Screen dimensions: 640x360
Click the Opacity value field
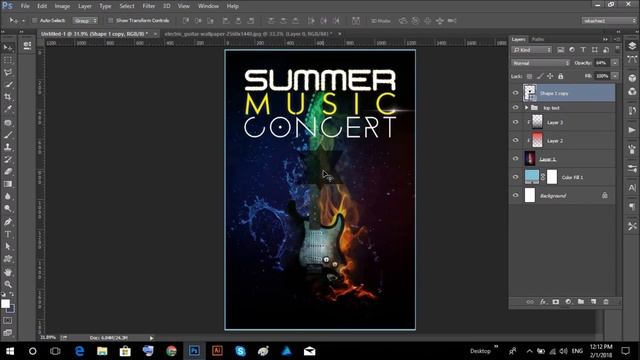point(602,63)
